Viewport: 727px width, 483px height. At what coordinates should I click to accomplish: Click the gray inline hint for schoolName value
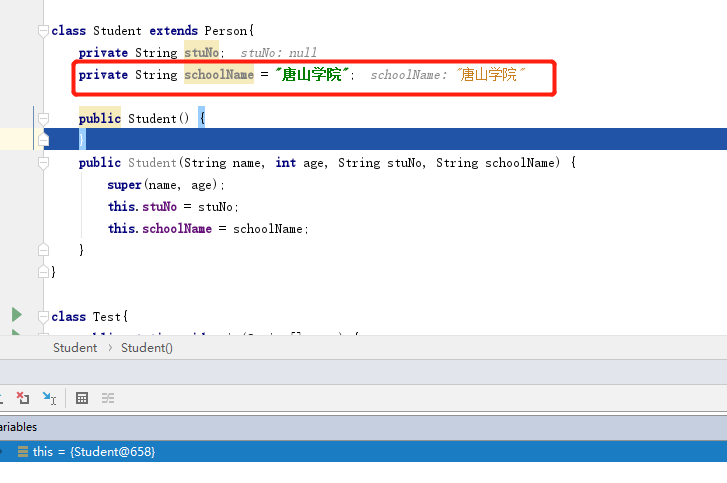click(447, 75)
